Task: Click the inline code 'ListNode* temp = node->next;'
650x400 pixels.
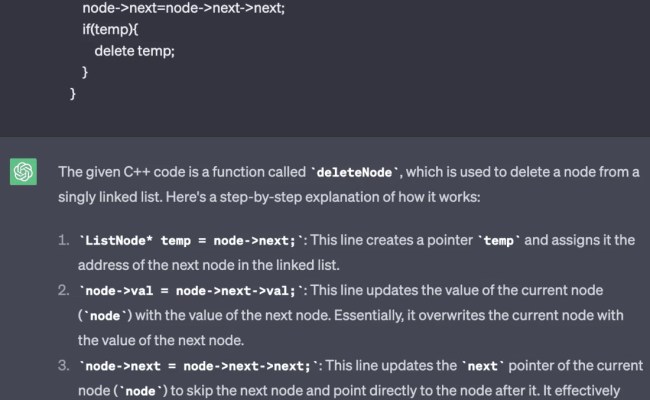Action: 190,240
